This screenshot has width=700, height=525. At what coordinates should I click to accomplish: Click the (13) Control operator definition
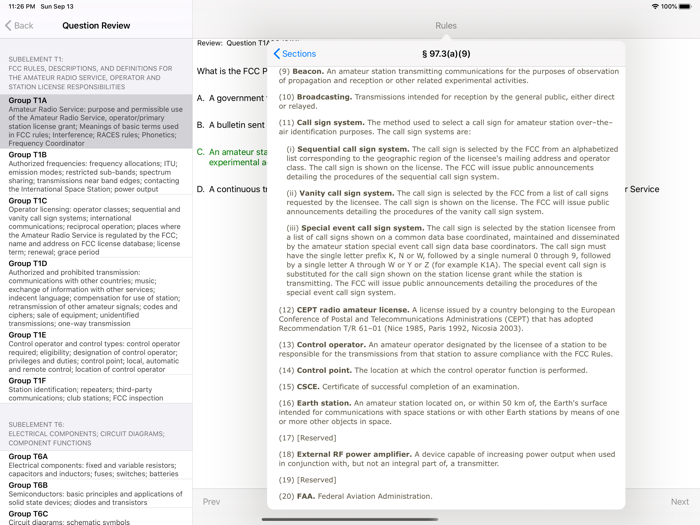coord(446,349)
